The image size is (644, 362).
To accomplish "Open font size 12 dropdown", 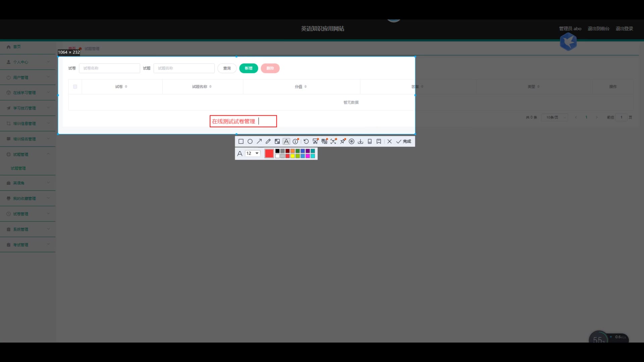I will [x=253, y=153].
